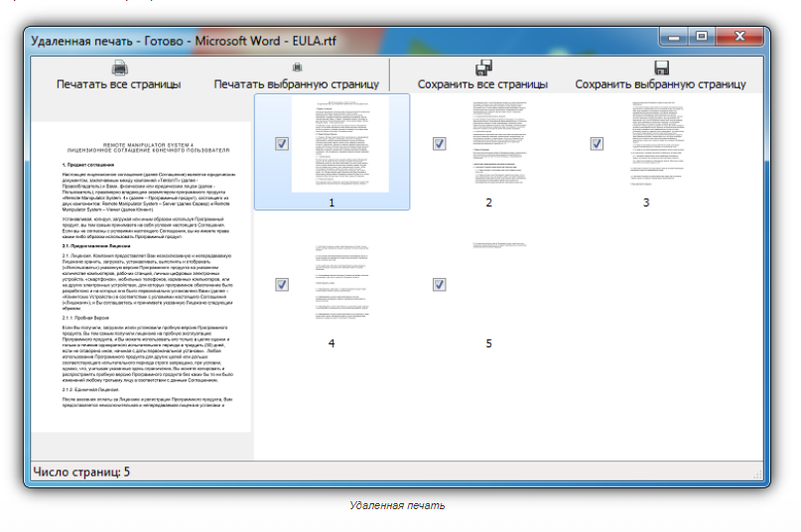The image size is (801, 532).
Task: Click page number label '4'
Action: (x=332, y=343)
